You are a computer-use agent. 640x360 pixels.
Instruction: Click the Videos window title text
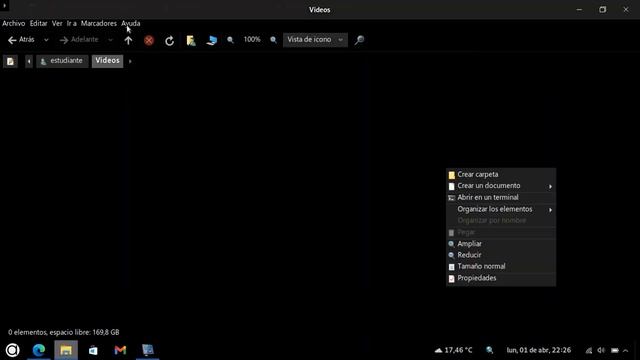[320, 10]
